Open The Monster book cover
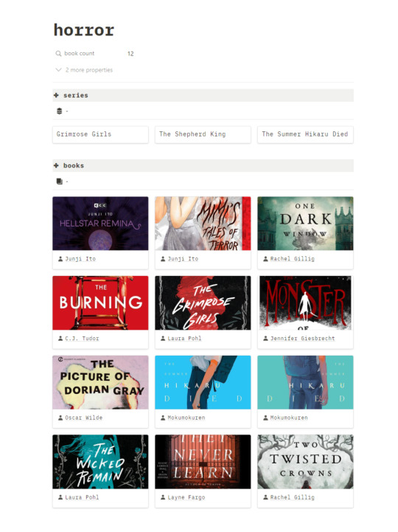 (x=305, y=303)
